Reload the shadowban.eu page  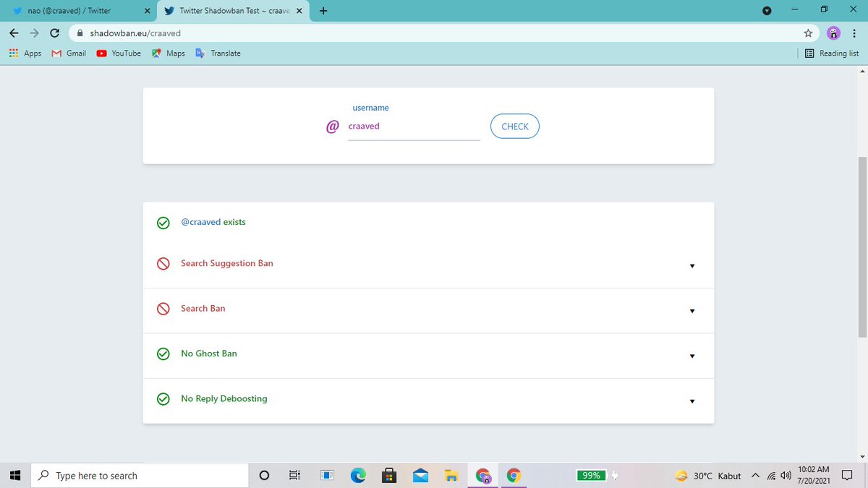[x=55, y=33]
